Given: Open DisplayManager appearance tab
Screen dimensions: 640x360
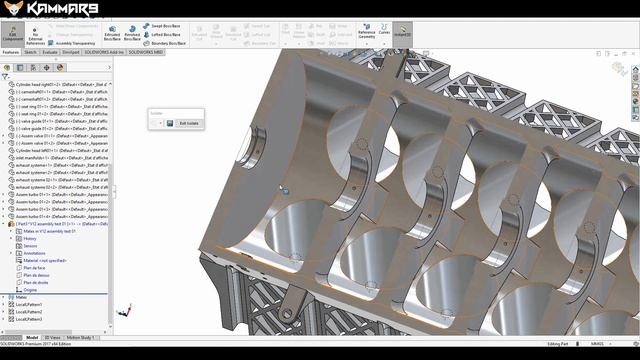Looking at the screenshot, I should click(x=60, y=68).
